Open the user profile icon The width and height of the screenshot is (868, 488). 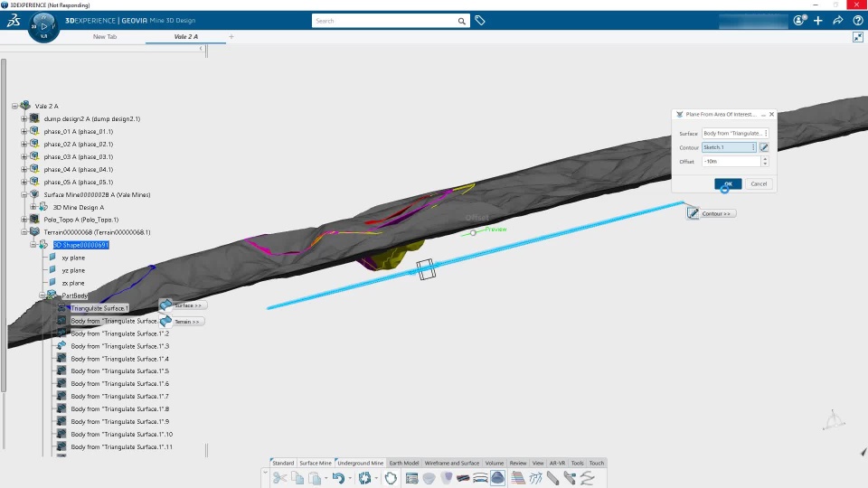(x=799, y=21)
